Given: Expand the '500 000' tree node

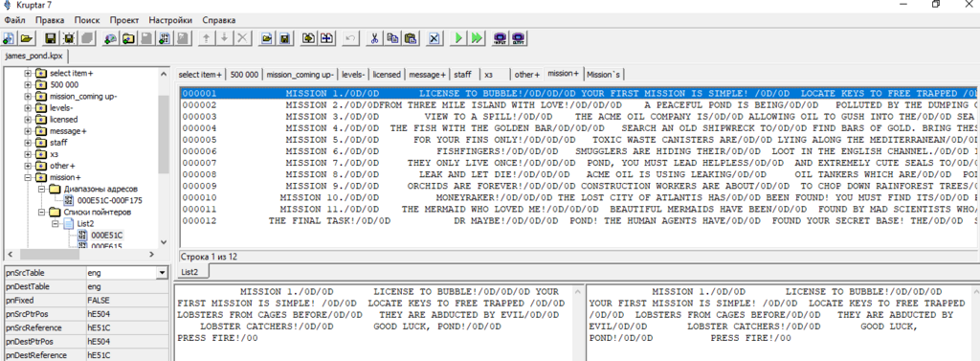Looking at the screenshot, I should tap(28, 84).
